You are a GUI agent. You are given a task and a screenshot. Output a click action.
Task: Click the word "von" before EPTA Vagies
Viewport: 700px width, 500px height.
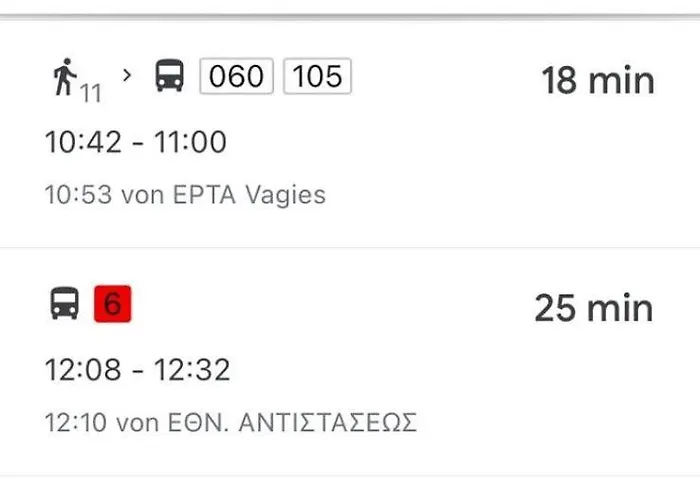click(x=143, y=194)
